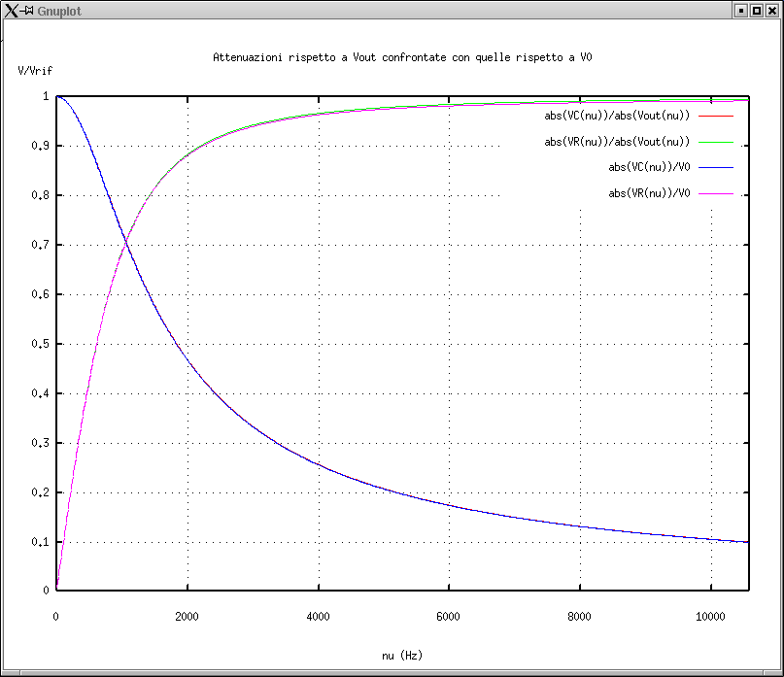The image size is (784, 677).
Task: Click the V/Vrif y-axis label
Action: point(35,72)
